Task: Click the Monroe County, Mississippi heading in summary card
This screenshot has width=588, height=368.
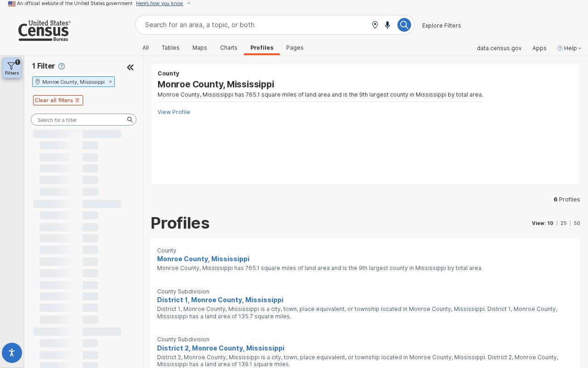Action: (216, 84)
